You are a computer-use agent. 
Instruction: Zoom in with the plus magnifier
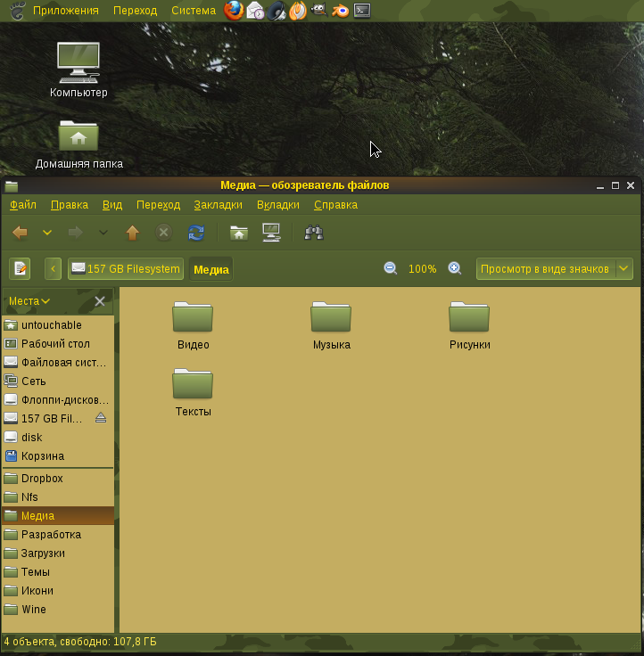click(454, 268)
